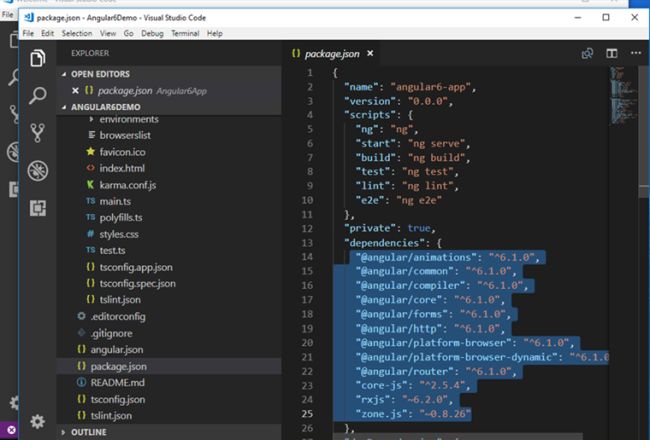Open the Manage gear in activity bar
This screenshot has width=650, height=440.
(x=37, y=421)
